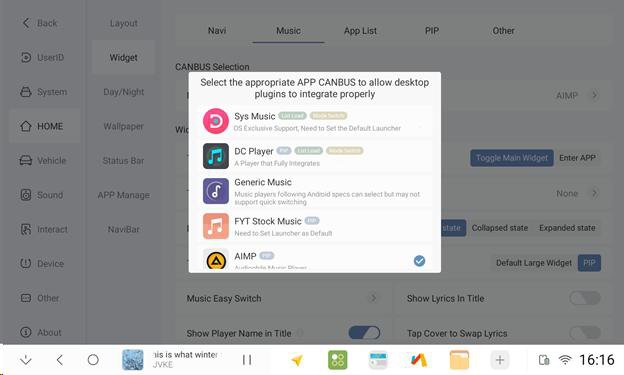Enable Show Lyrics In Title switch
This screenshot has height=375, width=624.
tap(585, 298)
